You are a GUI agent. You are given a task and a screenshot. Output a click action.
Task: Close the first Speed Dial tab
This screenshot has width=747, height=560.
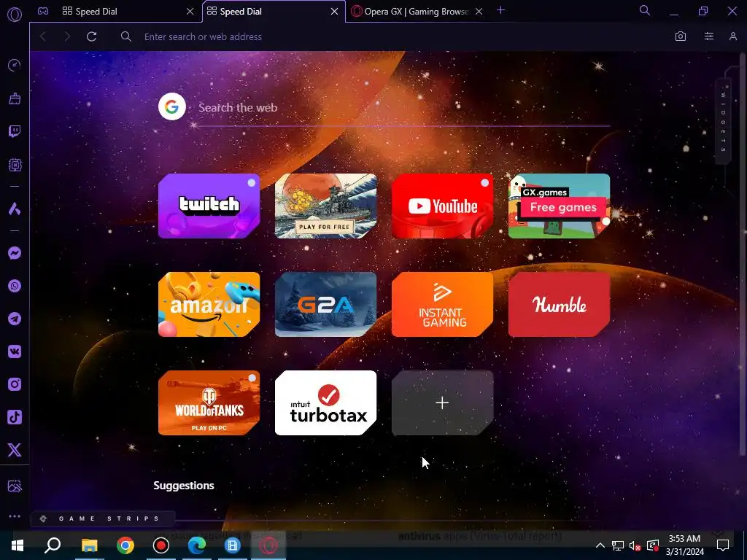click(190, 12)
